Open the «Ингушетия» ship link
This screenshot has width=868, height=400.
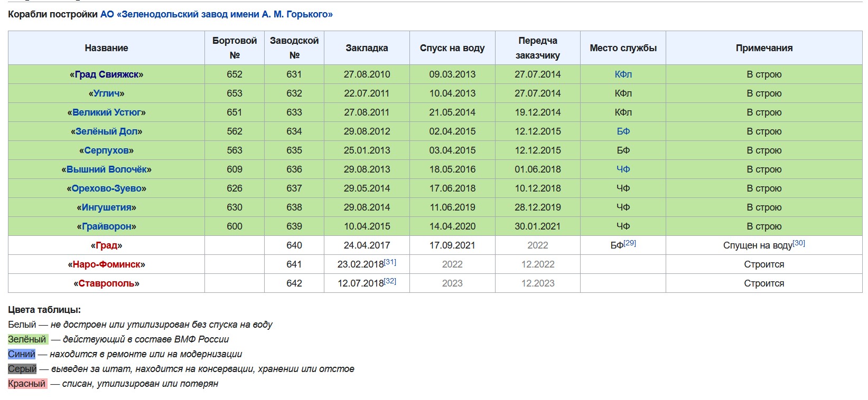pyautogui.click(x=107, y=207)
